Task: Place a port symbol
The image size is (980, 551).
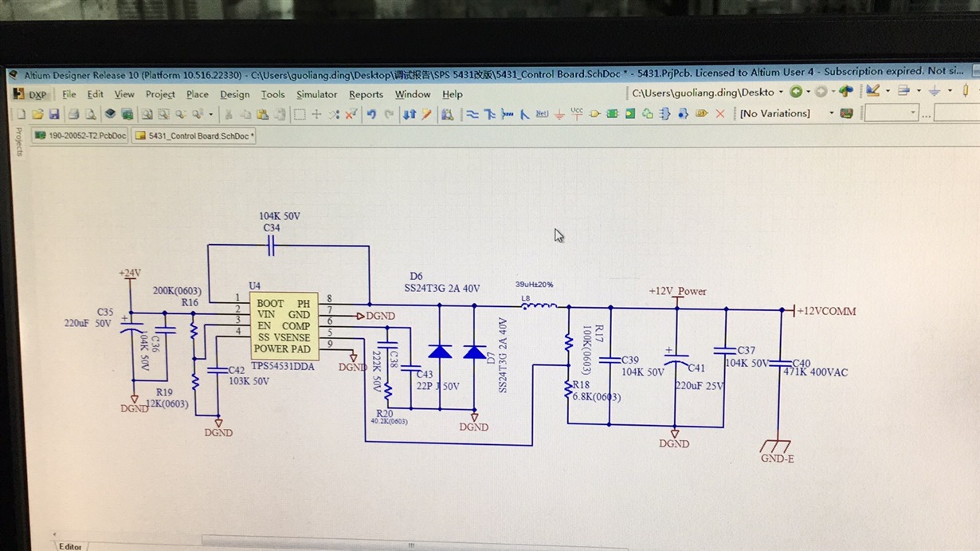Action: click(701, 114)
